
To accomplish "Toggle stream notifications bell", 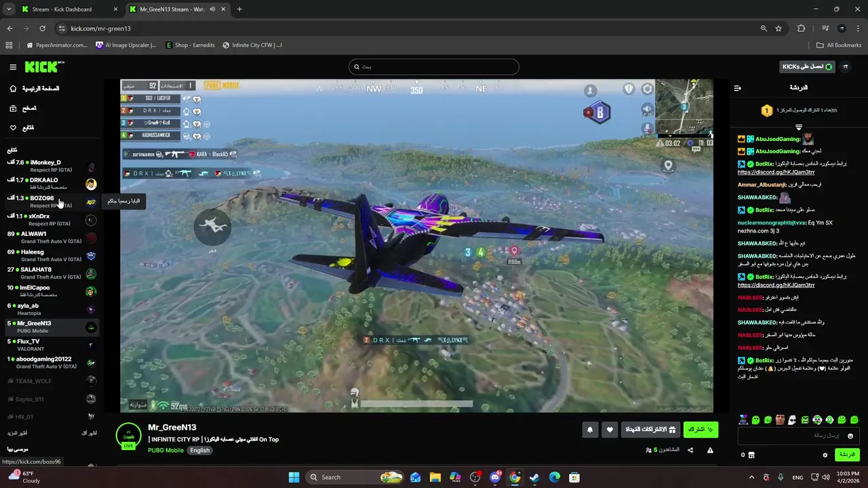I will [x=590, y=430].
